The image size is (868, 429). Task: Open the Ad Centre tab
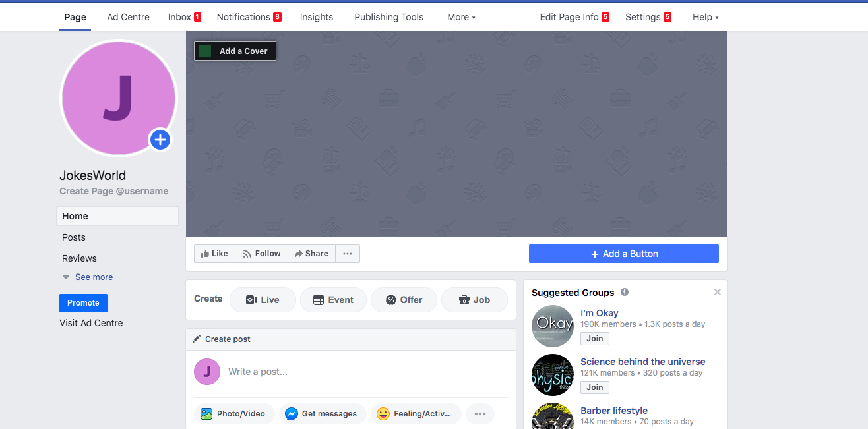(x=129, y=17)
